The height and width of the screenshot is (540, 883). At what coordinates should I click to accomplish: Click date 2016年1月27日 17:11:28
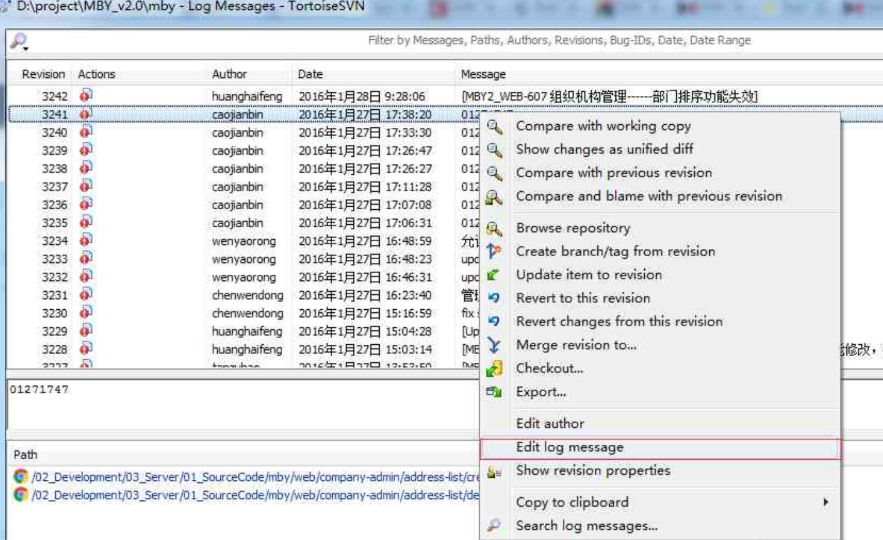[365, 186]
